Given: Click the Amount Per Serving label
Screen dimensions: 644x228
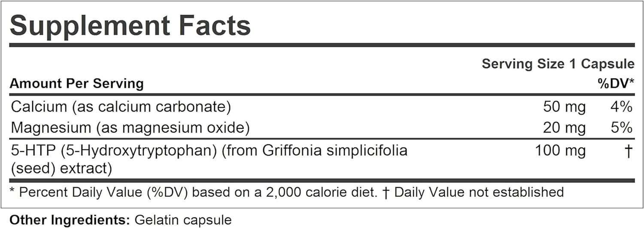Looking at the screenshot, I should click(x=76, y=83).
